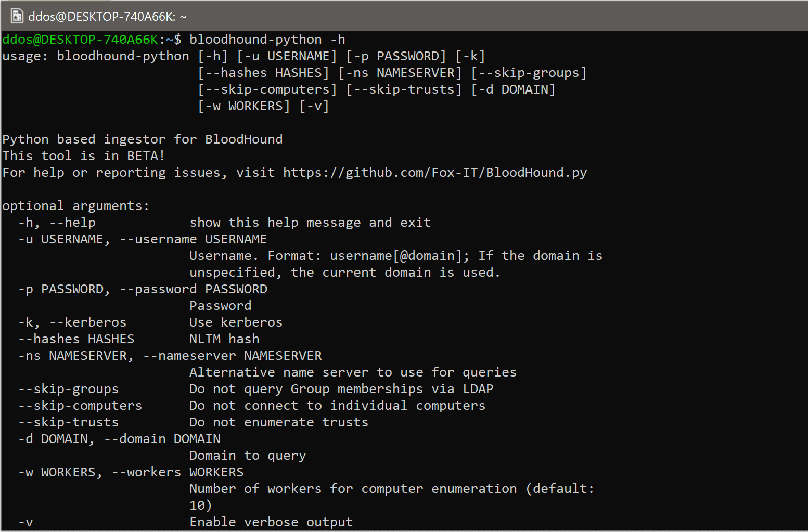Click '--skip-computers' option in arguments list
This screenshot has height=532, width=808.
point(80,406)
